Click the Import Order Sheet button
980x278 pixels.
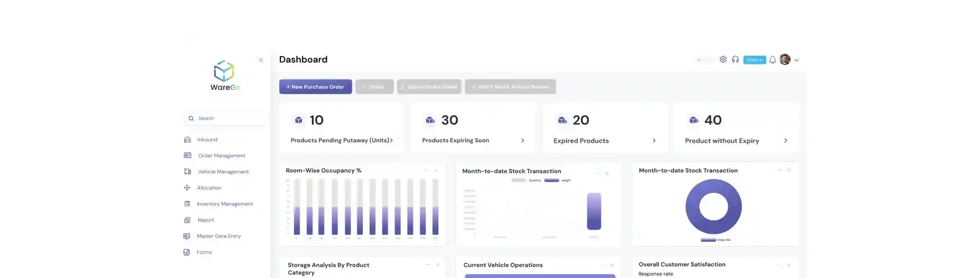point(429,87)
